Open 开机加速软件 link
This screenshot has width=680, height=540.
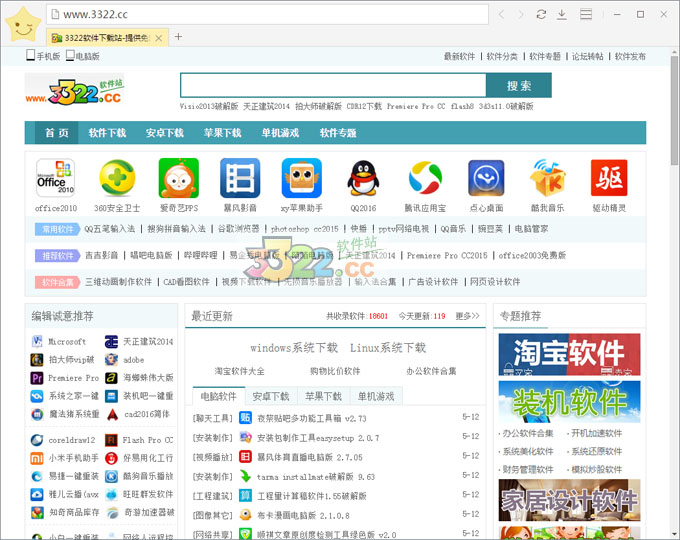[x=596, y=433]
